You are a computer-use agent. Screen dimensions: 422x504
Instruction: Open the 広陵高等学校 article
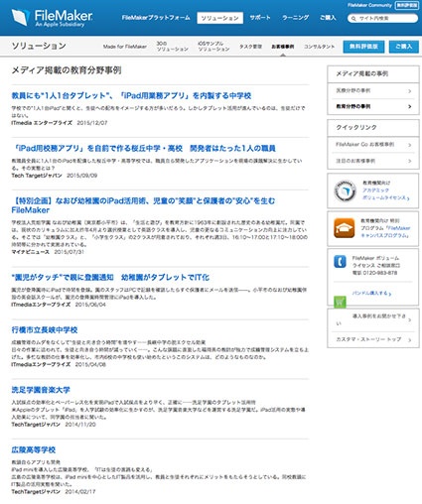tap(33, 450)
